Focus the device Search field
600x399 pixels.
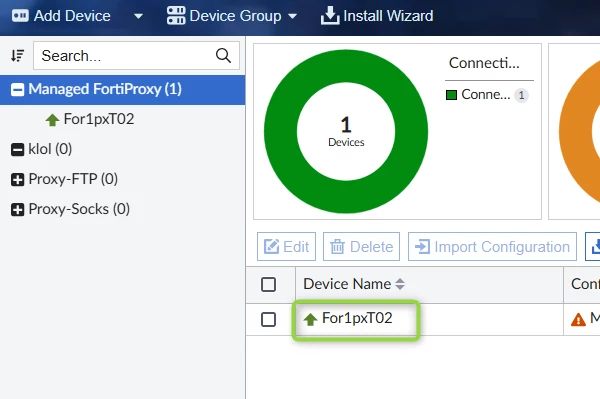[137, 56]
